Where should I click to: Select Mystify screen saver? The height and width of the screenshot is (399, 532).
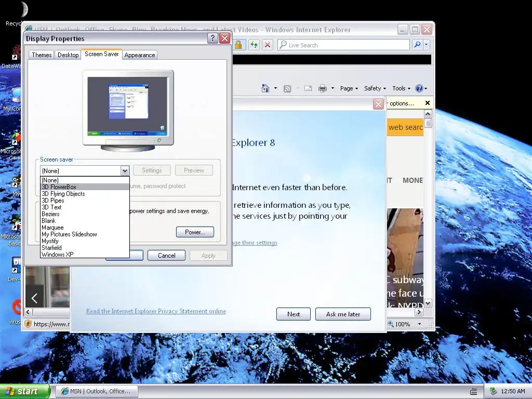[85, 241]
